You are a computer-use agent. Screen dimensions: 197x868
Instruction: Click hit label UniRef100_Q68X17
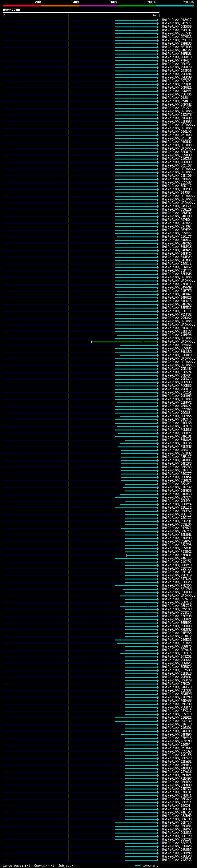point(177,450)
